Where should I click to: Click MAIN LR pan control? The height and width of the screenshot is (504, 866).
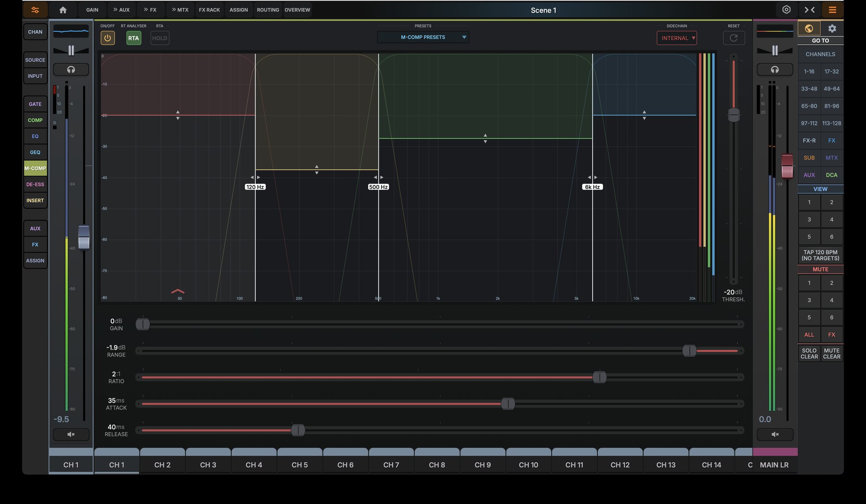(775, 50)
